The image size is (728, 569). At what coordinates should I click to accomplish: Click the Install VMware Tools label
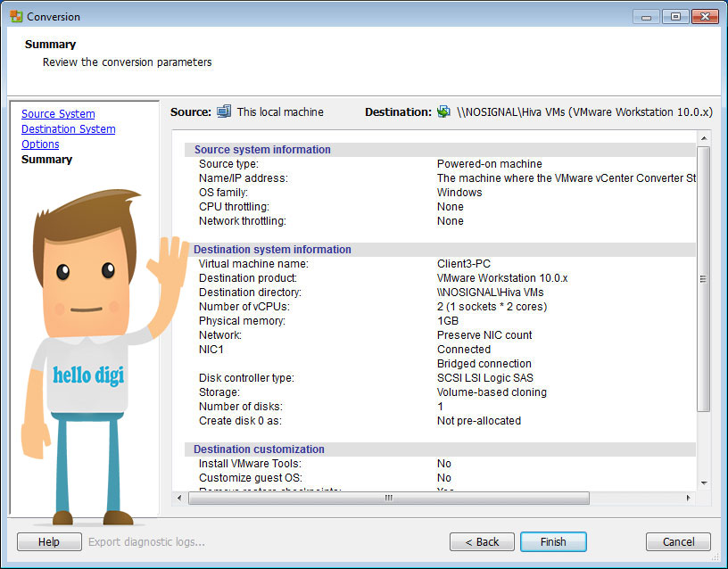click(x=250, y=464)
